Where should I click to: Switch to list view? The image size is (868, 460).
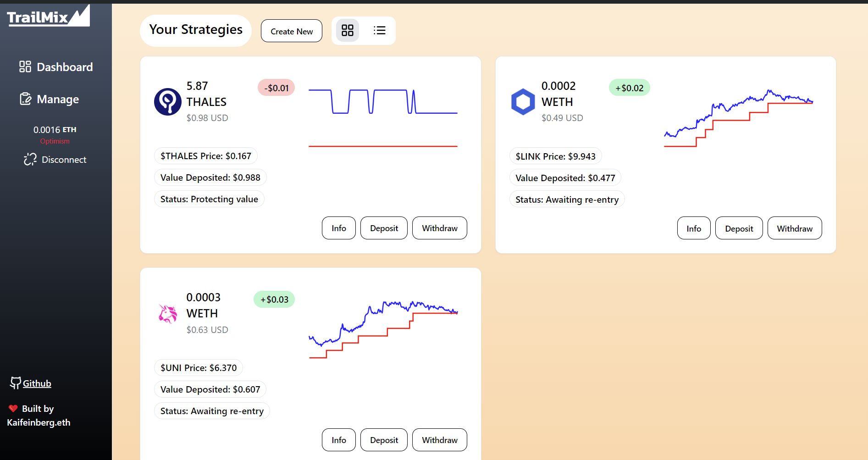tap(379, 30)
